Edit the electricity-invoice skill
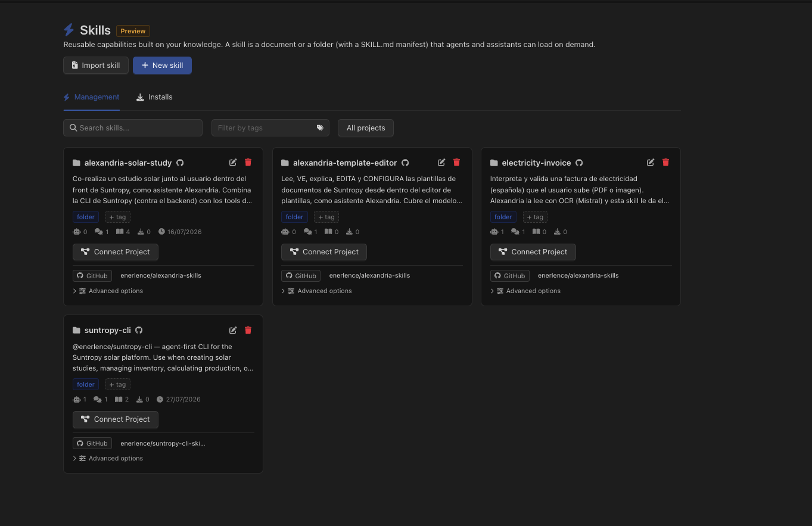The image size is (812, 526). click(x=651, y=163)
